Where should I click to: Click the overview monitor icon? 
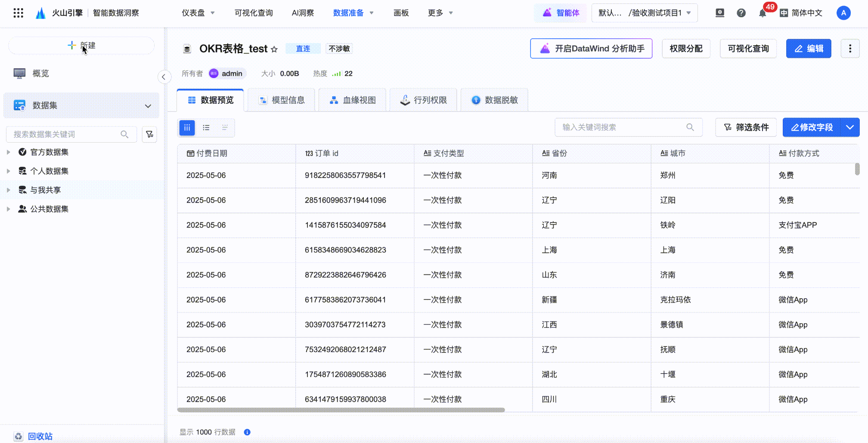pyautogui.click(x=19, y=74)
